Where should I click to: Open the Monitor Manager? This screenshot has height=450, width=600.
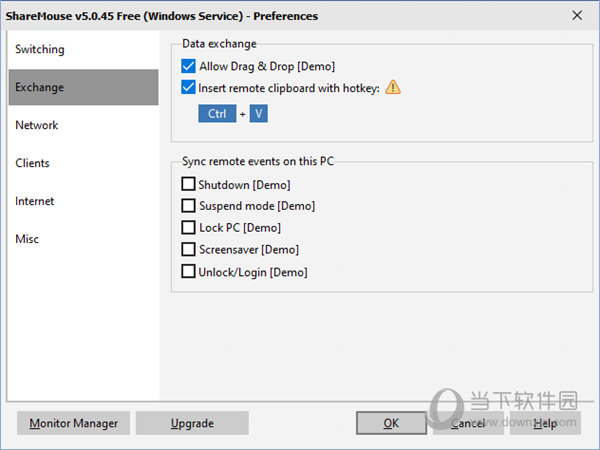74,423
